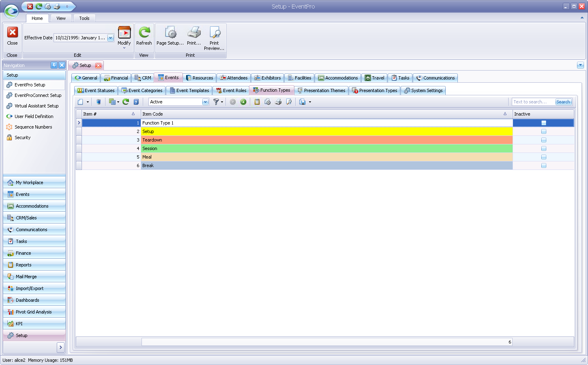Select the Home ribbon tab
Image resolution: width=588 pixels, height=365 pixels.
point(37,18)
